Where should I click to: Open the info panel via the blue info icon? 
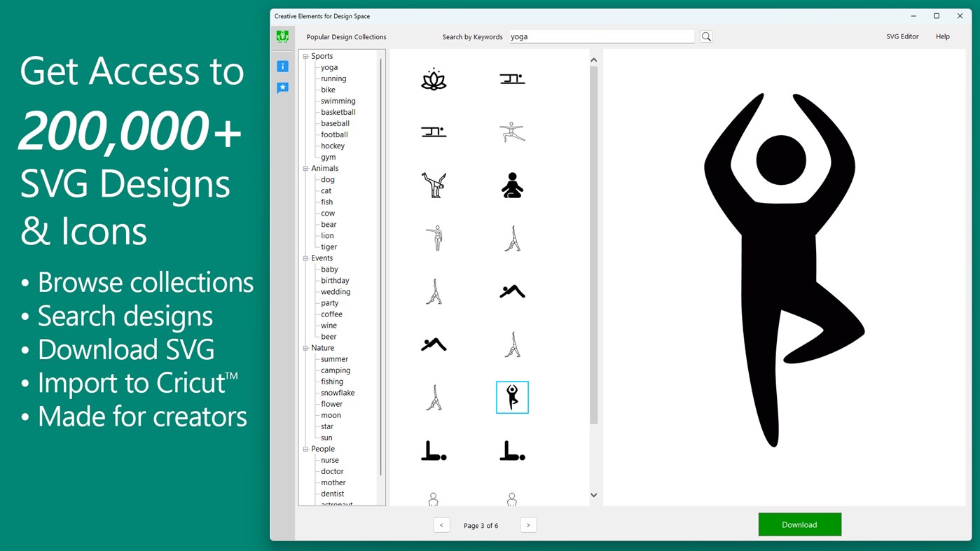coord(282,66)
